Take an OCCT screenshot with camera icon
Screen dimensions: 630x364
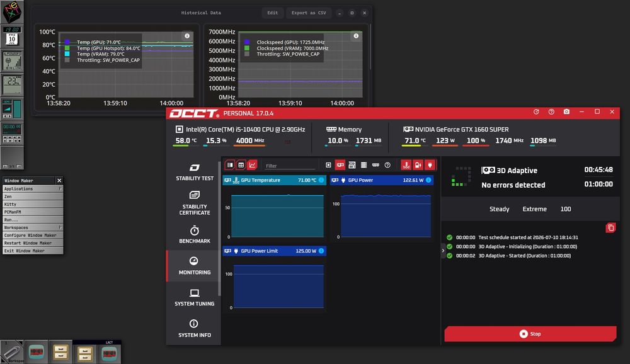(566, 111)
